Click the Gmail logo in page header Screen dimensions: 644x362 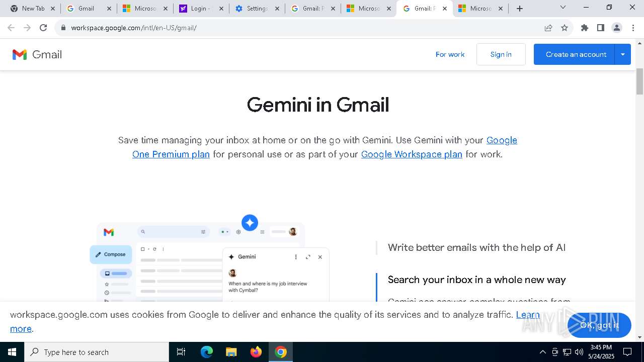tap(37, 54)
